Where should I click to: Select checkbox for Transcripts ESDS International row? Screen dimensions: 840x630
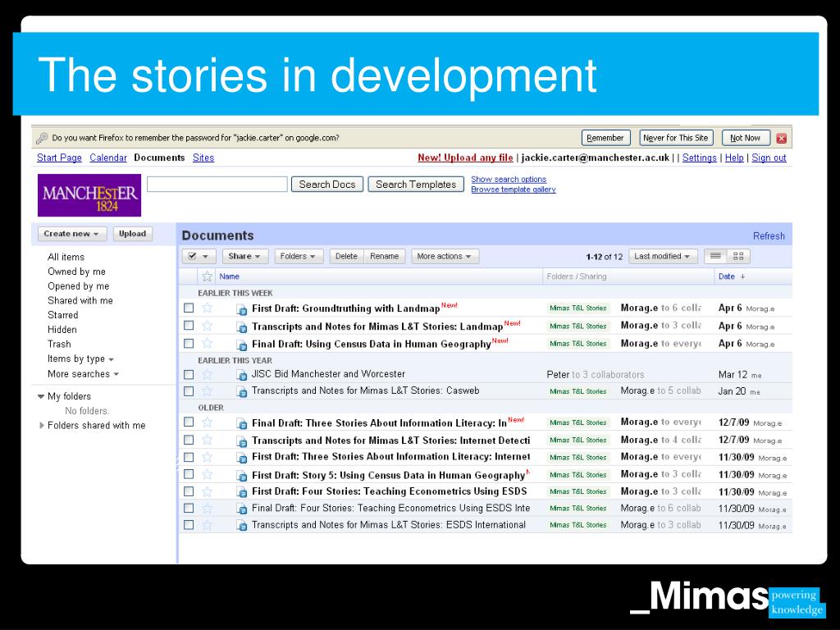[x=189, y=525]
